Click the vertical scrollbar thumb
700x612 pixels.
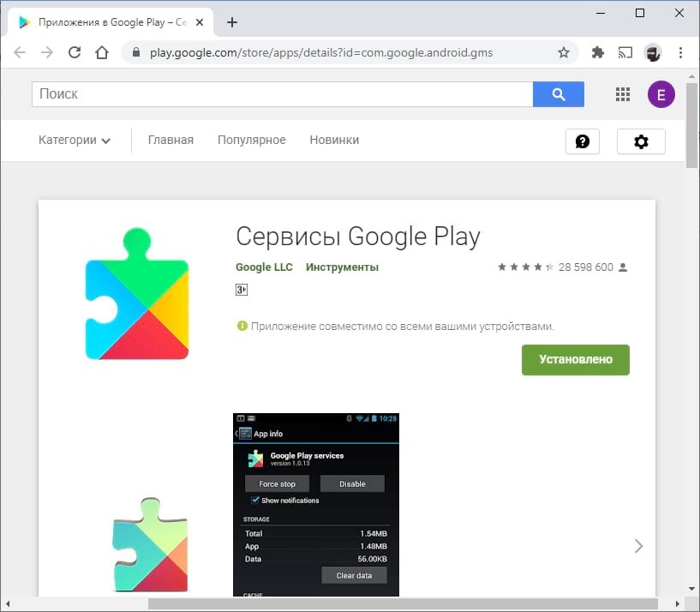click(691, 125)
